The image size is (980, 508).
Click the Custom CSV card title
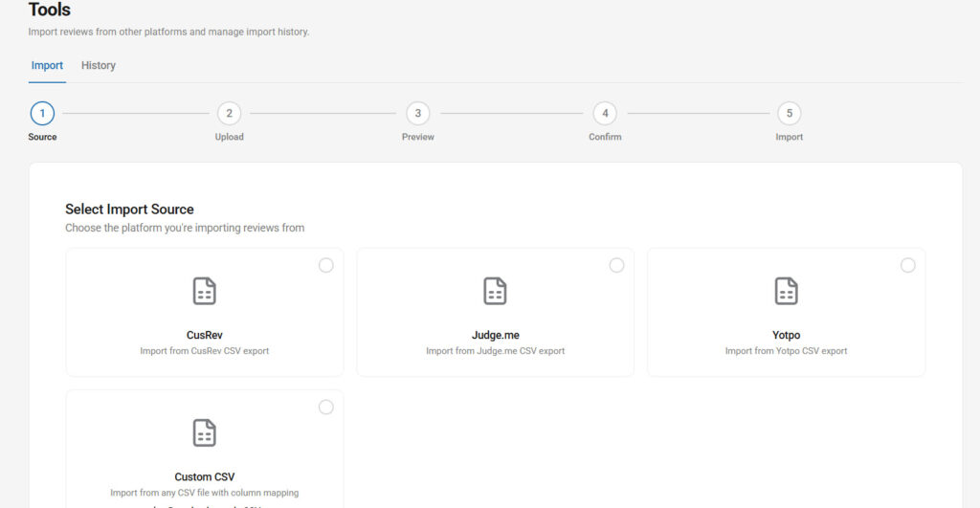click(x=205, y=476)
